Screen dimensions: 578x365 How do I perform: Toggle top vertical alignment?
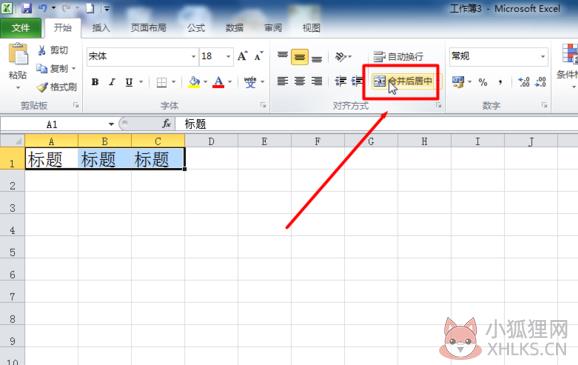[x=283, y=56]
